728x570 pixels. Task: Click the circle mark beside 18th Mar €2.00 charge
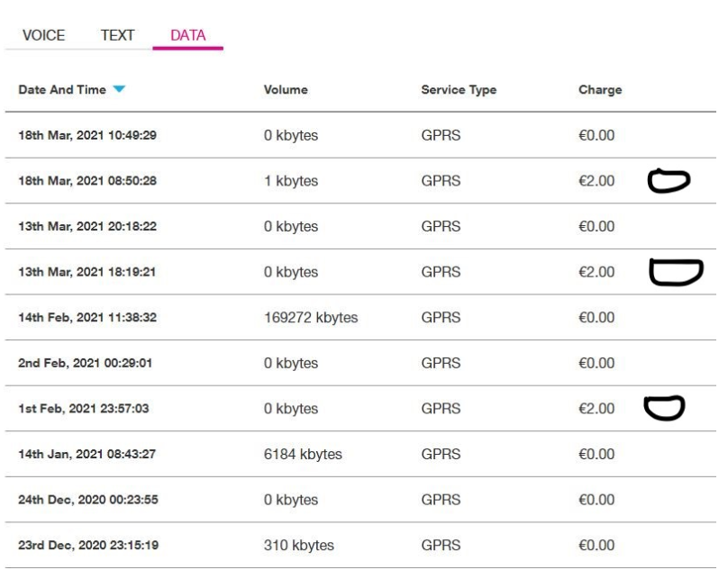coord(669,181)
